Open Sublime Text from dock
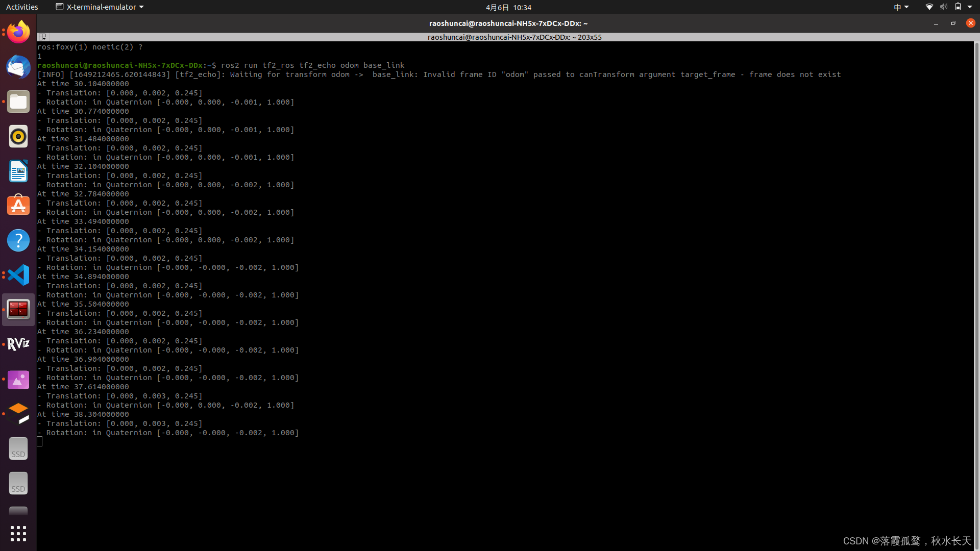Image resolution: width=980 pixels, height=551 pixels. (18, 414)
